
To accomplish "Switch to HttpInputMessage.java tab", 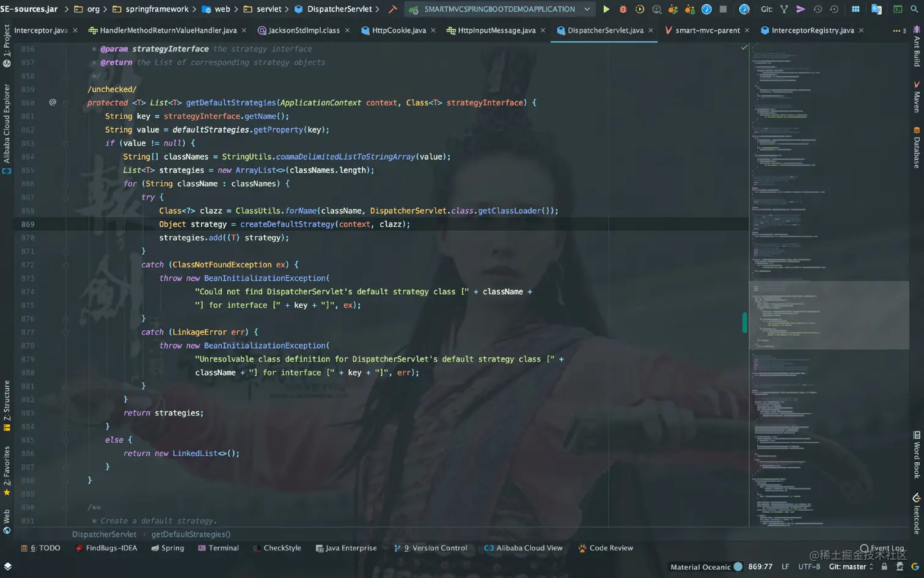I will tap(491, 30).
